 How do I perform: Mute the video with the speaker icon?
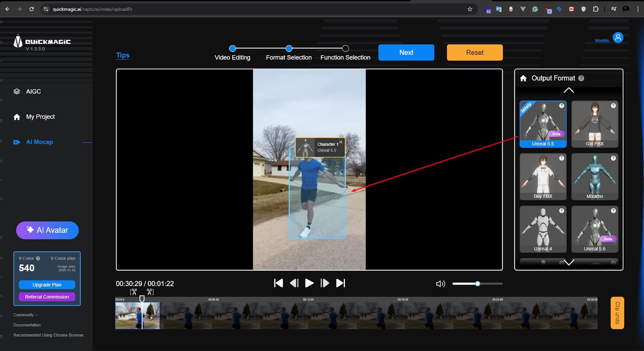[x=440, y=284]
